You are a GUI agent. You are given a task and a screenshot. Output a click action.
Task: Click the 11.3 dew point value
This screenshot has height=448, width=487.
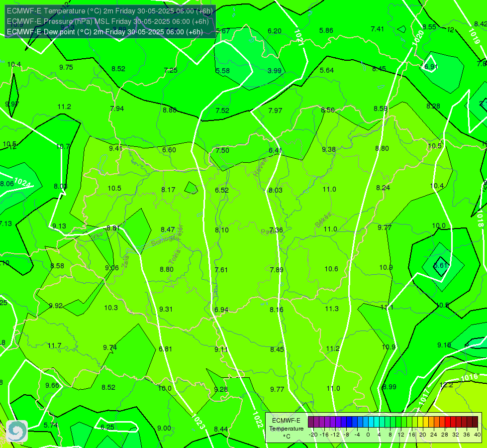click(332, 309)
